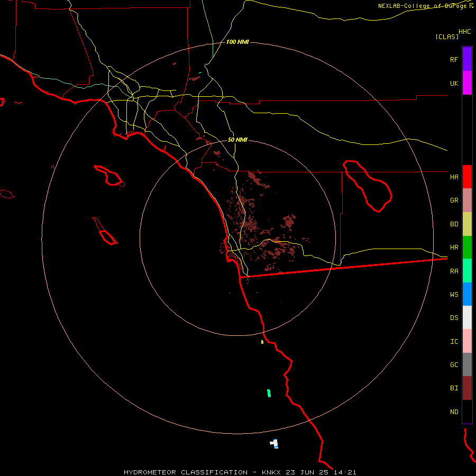Click the KNKX station identifier
Screen dimensions: 476x476
tap(271, 472)
